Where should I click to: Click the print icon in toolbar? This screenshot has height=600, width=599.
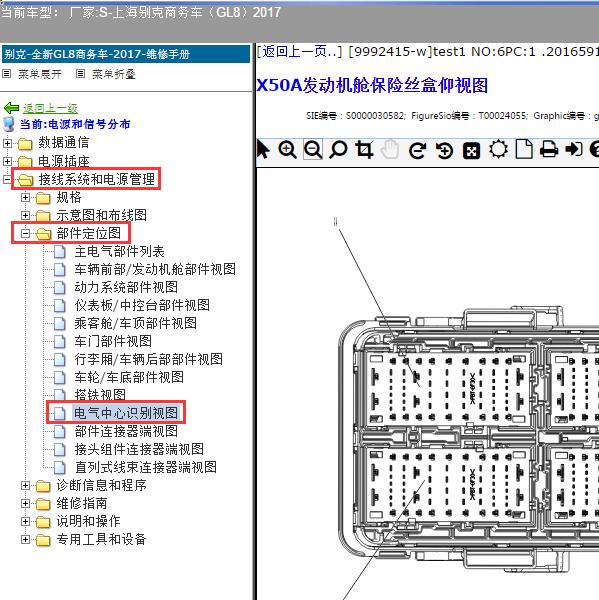[548, 149]
